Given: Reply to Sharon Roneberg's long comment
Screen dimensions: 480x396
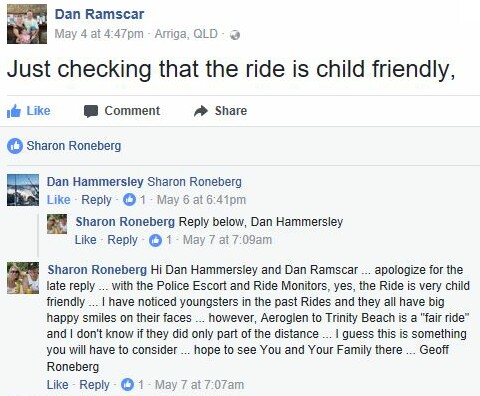Looking at the screenshot, I should point(94,385).
